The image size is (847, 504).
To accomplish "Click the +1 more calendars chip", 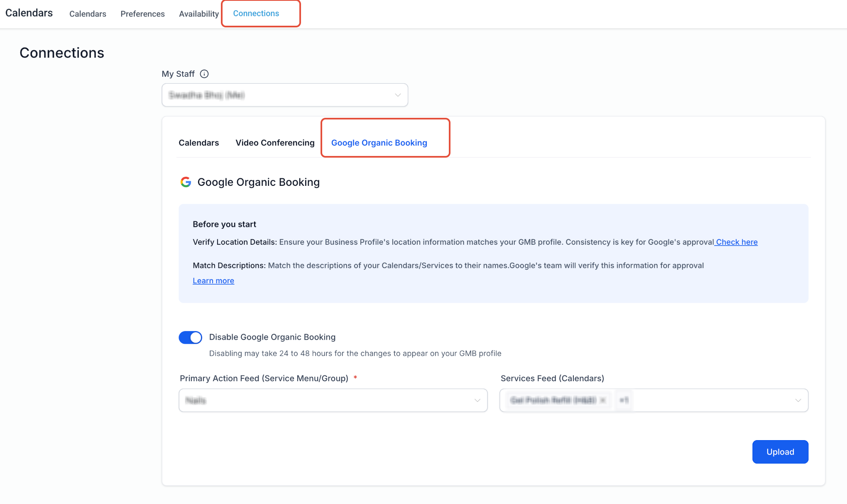I will 624,400.
